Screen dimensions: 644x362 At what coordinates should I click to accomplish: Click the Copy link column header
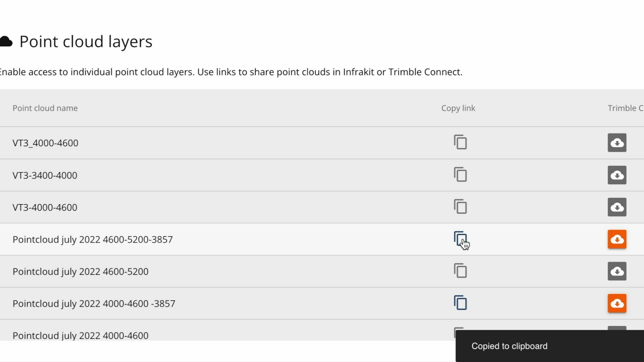[x=458, y=108]
